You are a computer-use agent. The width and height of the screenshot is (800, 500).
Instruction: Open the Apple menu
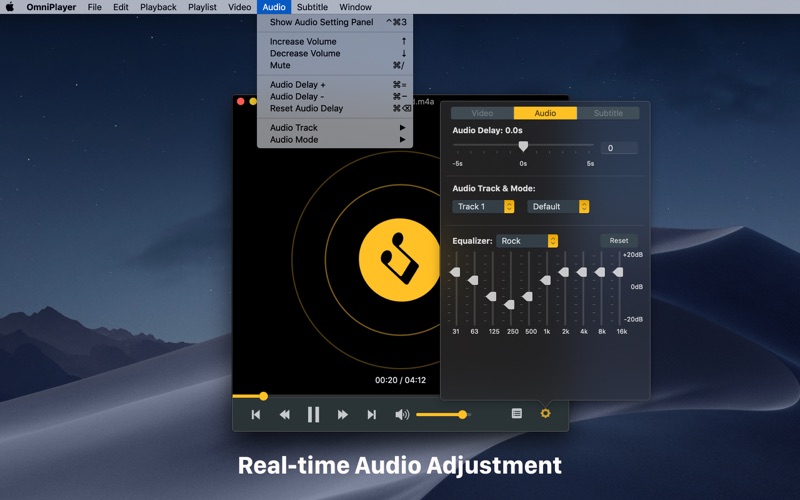pos(11,7)
